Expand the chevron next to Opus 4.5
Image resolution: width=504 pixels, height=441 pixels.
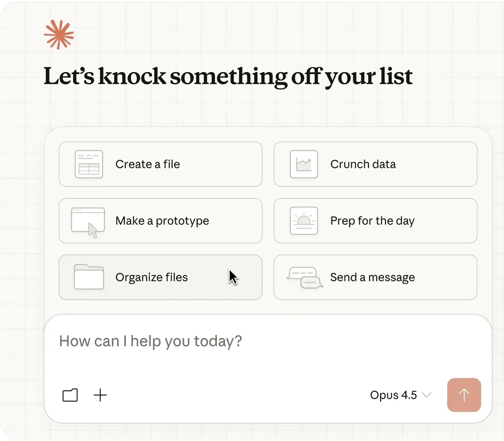tap(426, 395)
